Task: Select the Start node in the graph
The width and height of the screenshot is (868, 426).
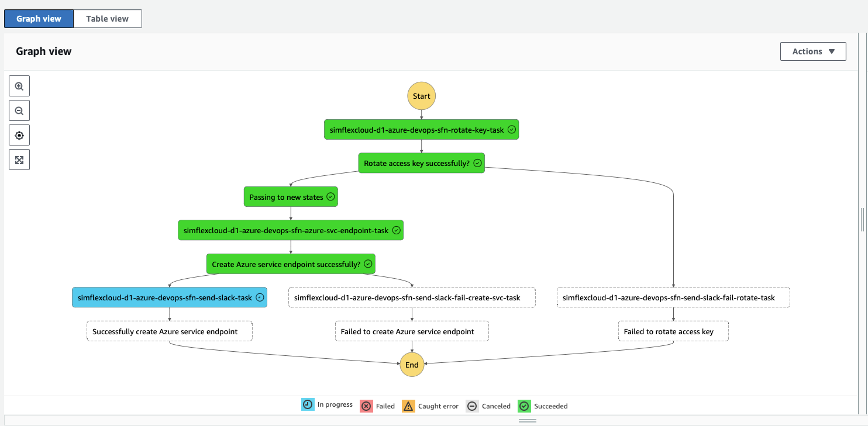Action: coord(422,96)
